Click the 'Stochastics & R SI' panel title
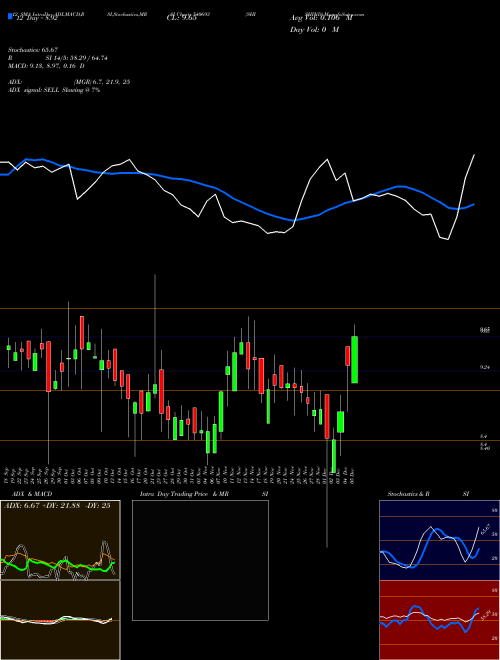The height and width of the screenshot is (660, 500). click(x=428, y=494)
